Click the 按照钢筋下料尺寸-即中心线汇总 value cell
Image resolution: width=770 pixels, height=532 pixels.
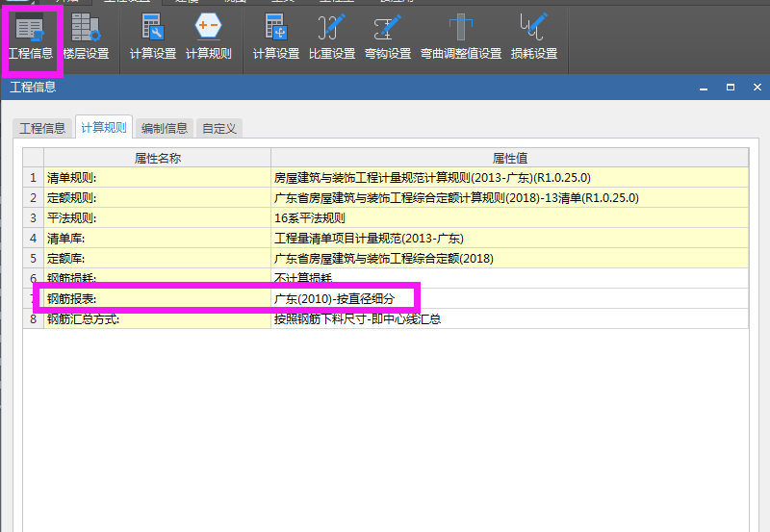tap(510, 319)
